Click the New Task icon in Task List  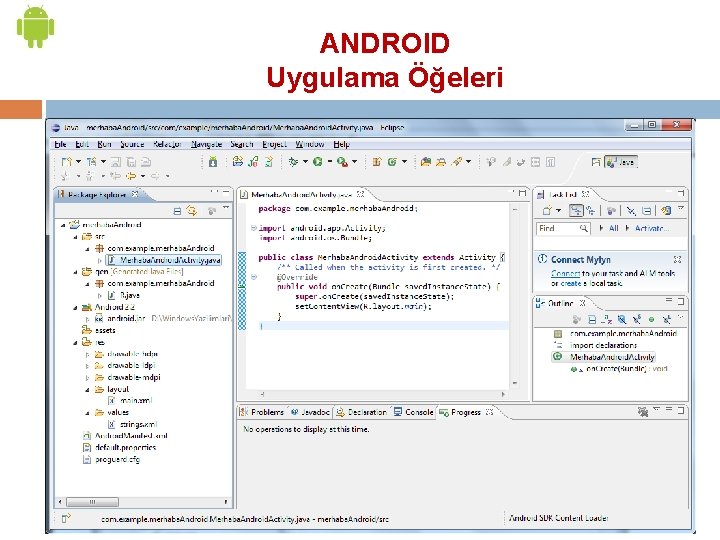point(547,211)
